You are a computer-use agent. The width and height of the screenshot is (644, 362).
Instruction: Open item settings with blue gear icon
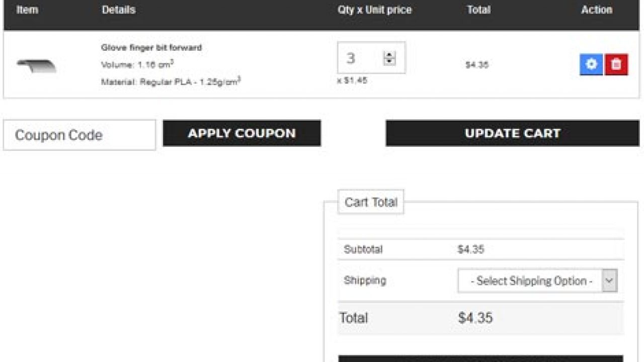pyautogui.click(x=591, y=64)
